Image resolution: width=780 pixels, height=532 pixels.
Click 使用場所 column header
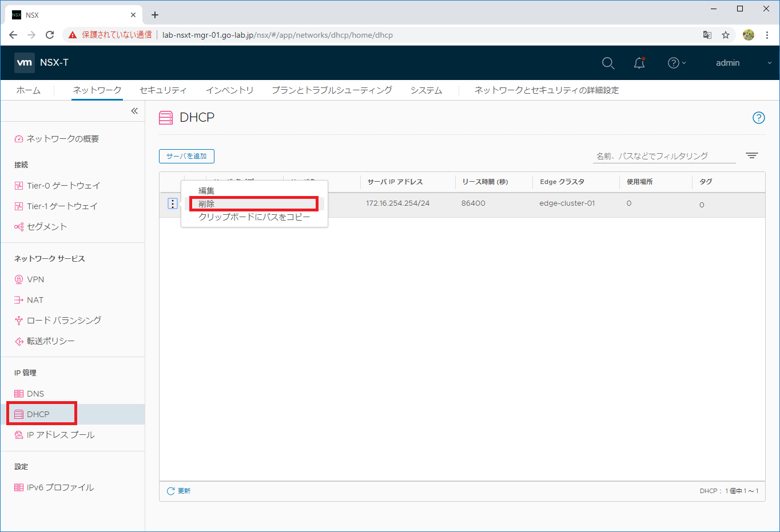[639, 182]
